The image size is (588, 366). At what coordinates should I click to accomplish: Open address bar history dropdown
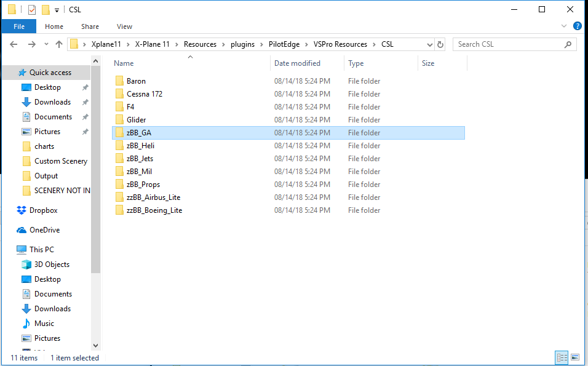[x=429, y=44]
